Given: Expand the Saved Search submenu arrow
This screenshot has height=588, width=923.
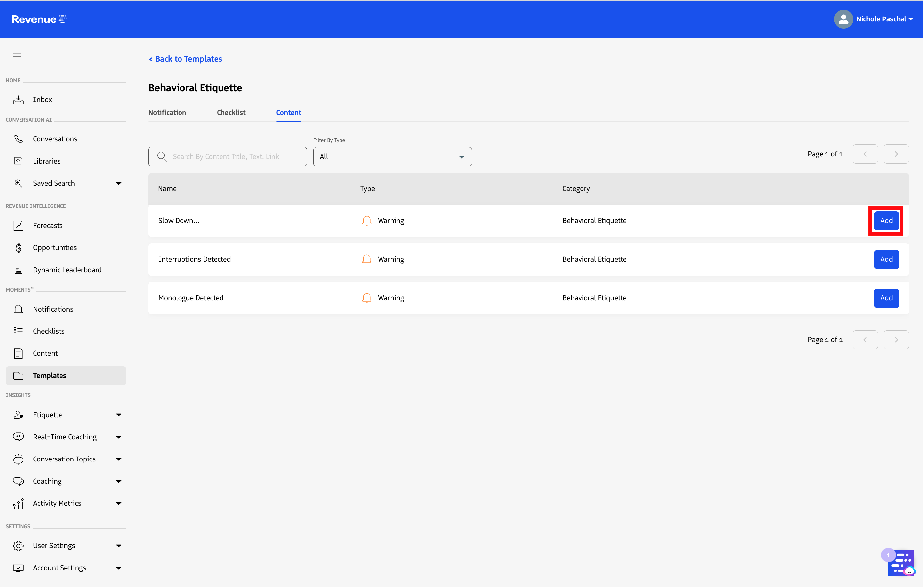Looking at the screenshot, I should click(x=119, y=183).
